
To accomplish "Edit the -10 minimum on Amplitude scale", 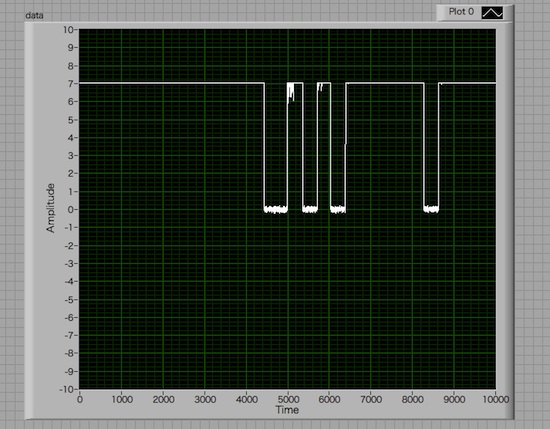I will pyautogui.click(x=67, y=389).
